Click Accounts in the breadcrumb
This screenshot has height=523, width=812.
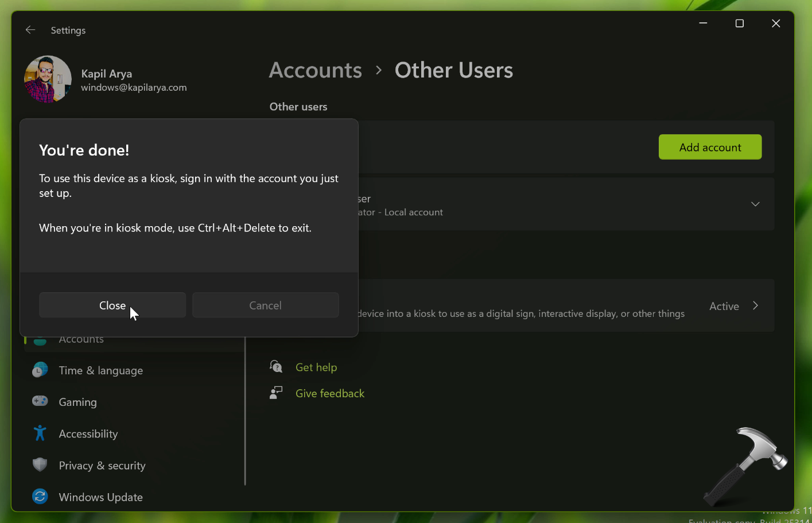pyautogui.click(x=316, y=71)
